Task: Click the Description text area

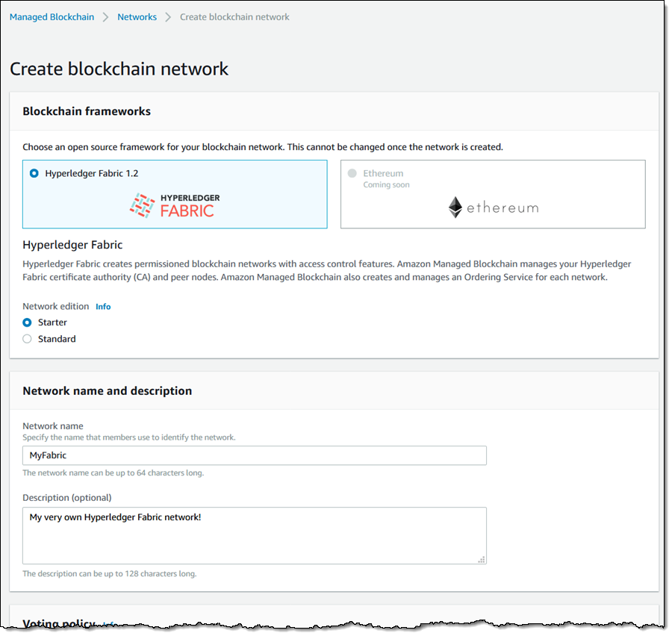Action: [254, 535]
